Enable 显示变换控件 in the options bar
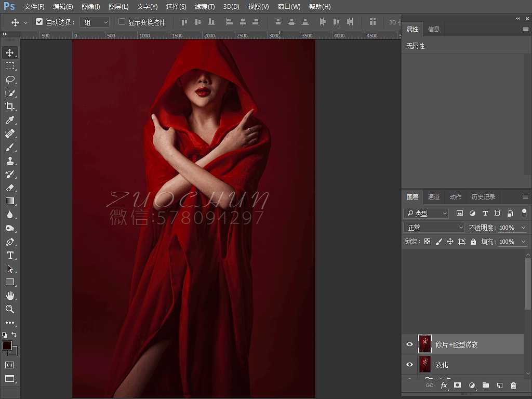The height and width of the screenshot is (399, 532). tap(121, 21)
